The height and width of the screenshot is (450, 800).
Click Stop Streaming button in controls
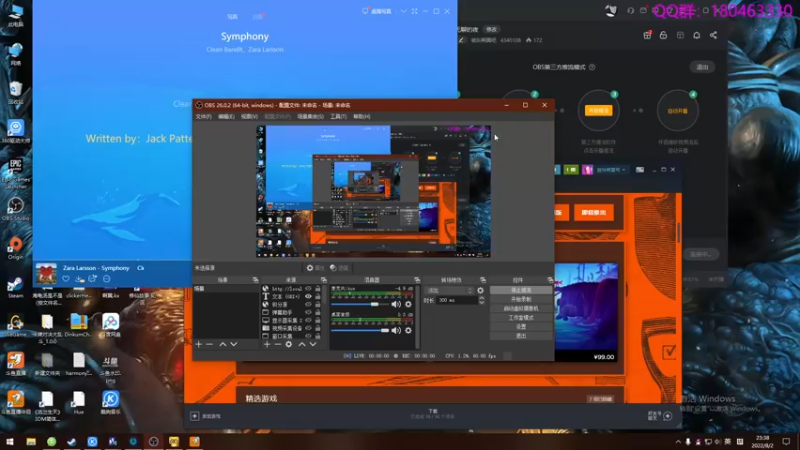click(521, 290)
